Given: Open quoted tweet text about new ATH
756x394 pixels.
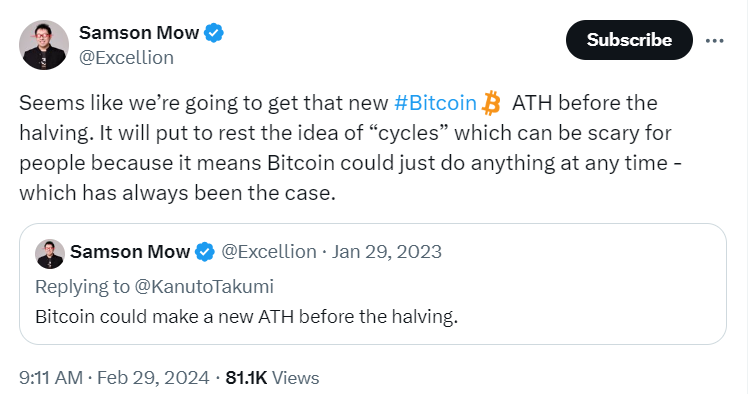Looking at the screenshot, I should point(246,317).
